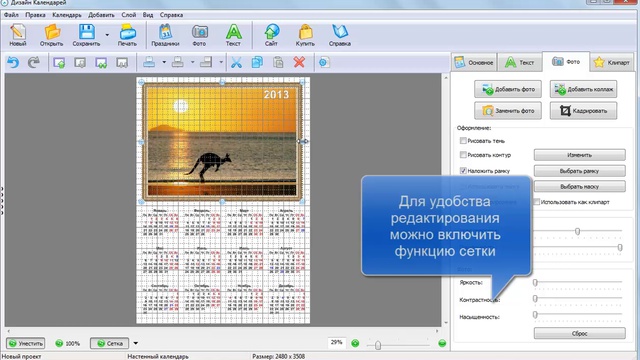Add text with the Текст toolbar icon
The image size is (640, 360).
coord(233,35)
